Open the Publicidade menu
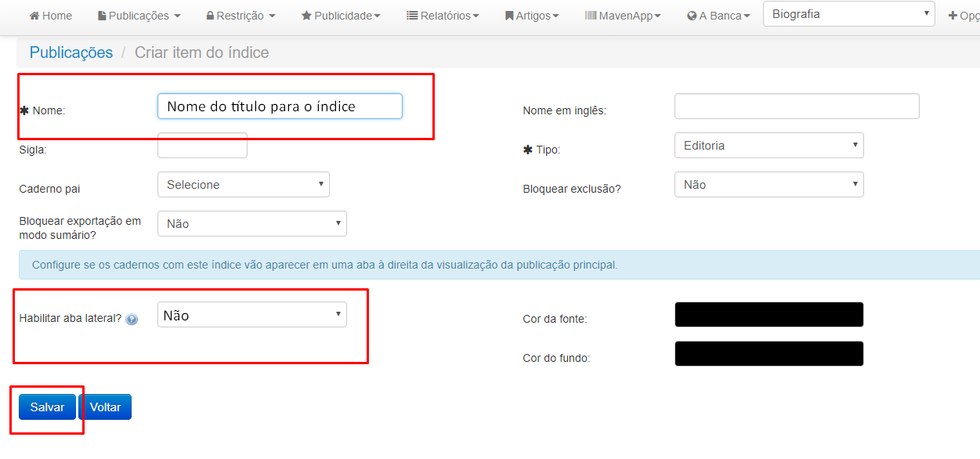980x459 pixels. 341,16
